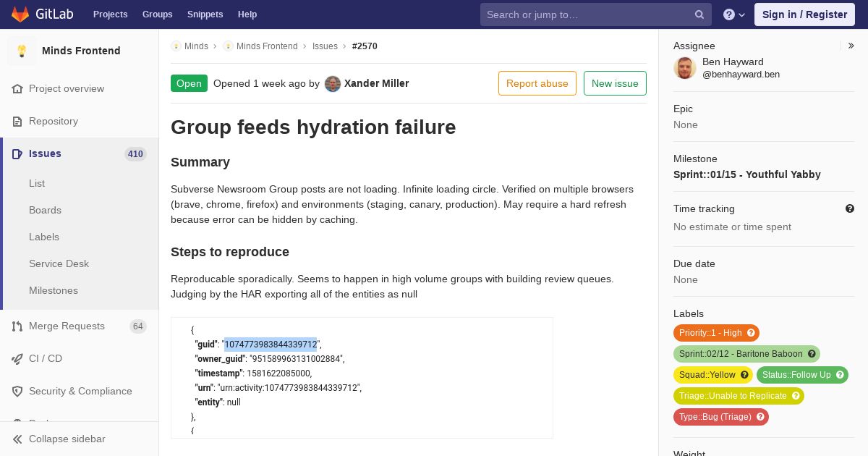
Task: Click the Sign in / Register button
Action: [804, 14]
